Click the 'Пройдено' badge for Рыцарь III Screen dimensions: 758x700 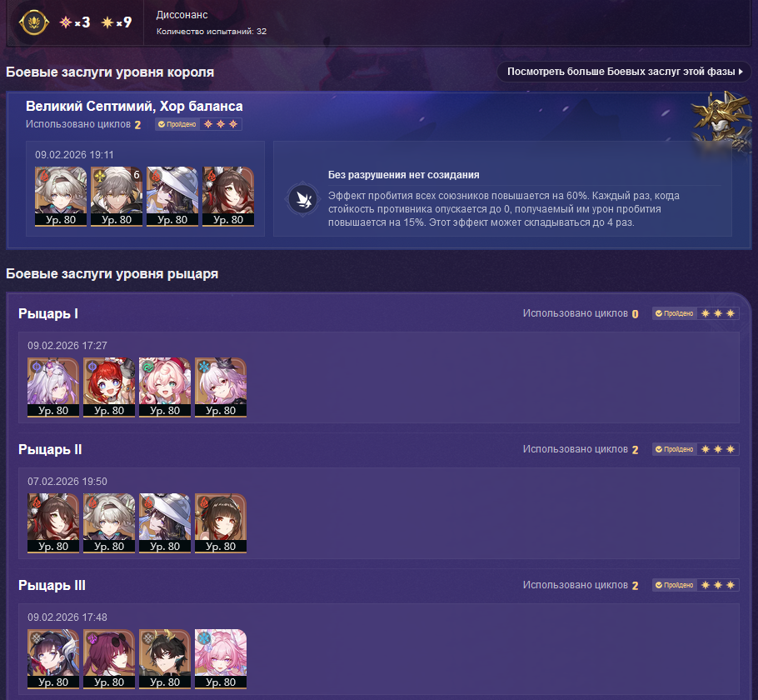click(x=674, y=585)
